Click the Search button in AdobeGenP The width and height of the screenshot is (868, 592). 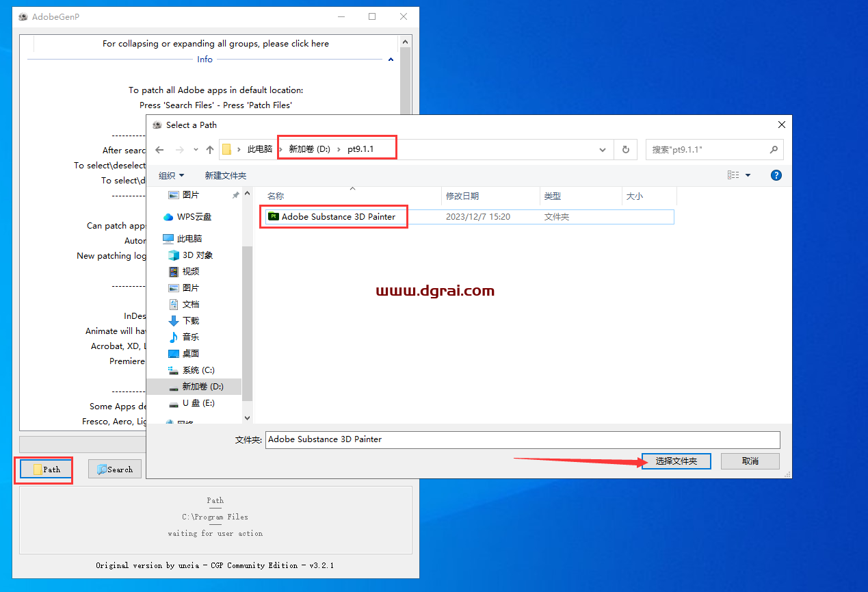(x=115, y=469)
